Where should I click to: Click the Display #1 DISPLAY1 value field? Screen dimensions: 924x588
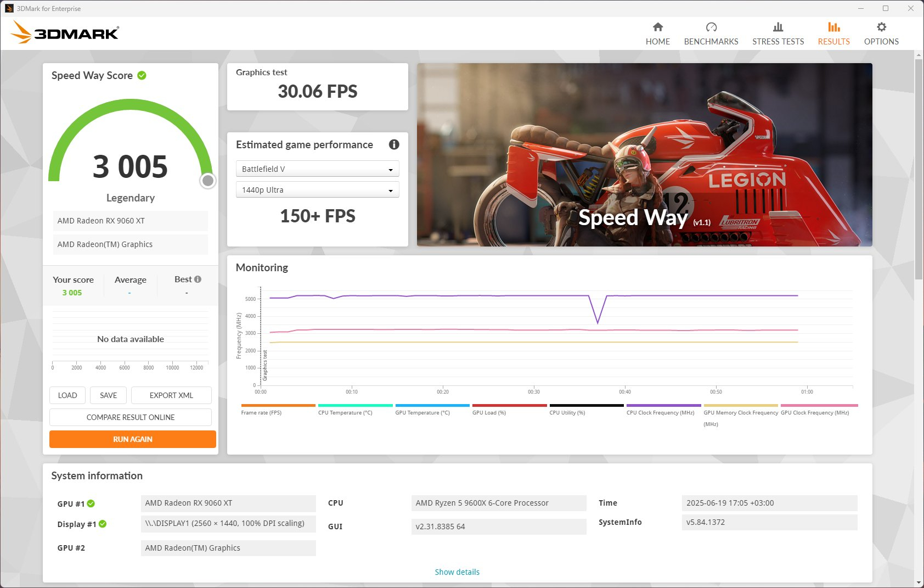pyautogui.click(x=228, y=523)
